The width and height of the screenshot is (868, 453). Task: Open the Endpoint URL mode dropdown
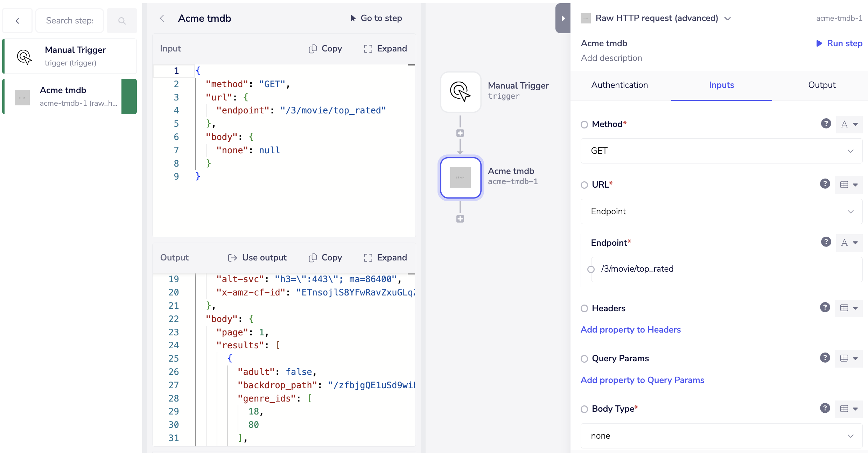[721, 211]
